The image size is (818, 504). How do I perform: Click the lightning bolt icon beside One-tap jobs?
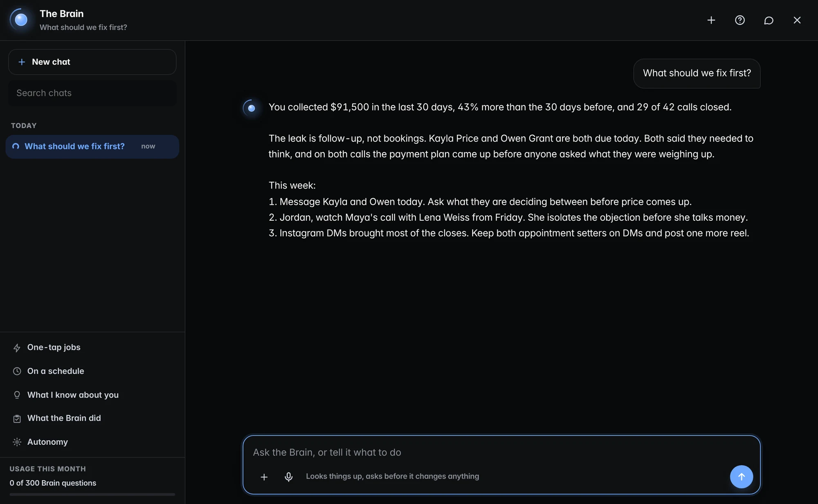pyautogui.click(x=17, y=348)
